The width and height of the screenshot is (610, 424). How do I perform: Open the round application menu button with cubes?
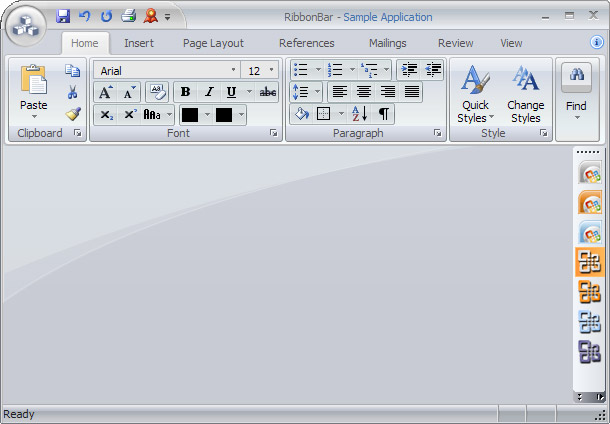click(x=26, y=26)
